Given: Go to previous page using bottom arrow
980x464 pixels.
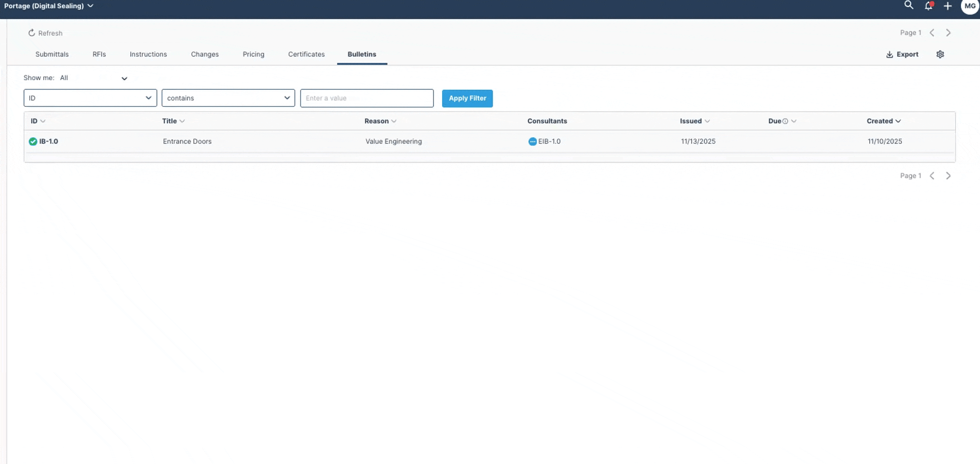Looking at the screenshot, I should coord(932,176).
